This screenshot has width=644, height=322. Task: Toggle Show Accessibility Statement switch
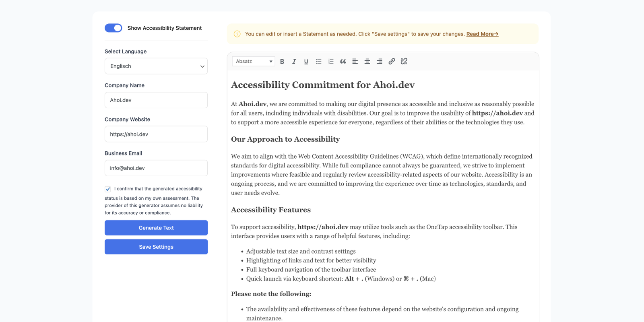[114, 28]
